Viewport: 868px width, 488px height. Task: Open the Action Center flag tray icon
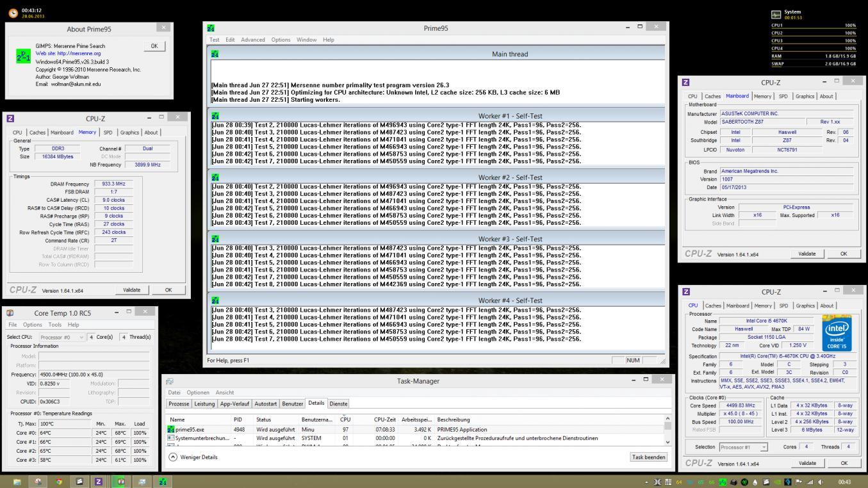pyautogui.click(x=799, y=482)
